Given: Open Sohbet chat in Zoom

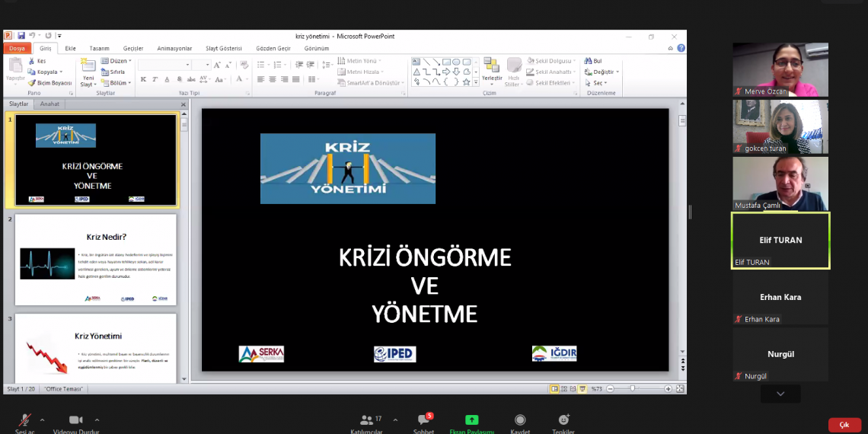Looking at the screenshot, I should pyautogui.click(x=423, y=424).
